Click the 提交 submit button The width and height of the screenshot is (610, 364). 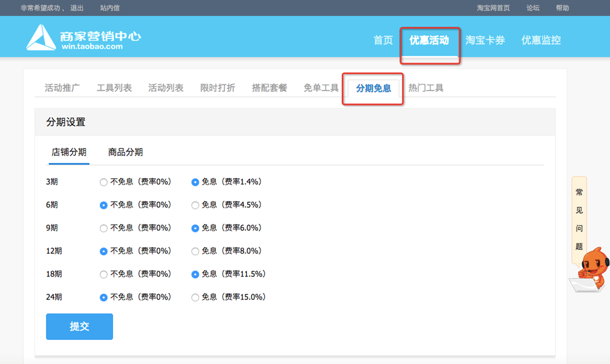(79, 327)
